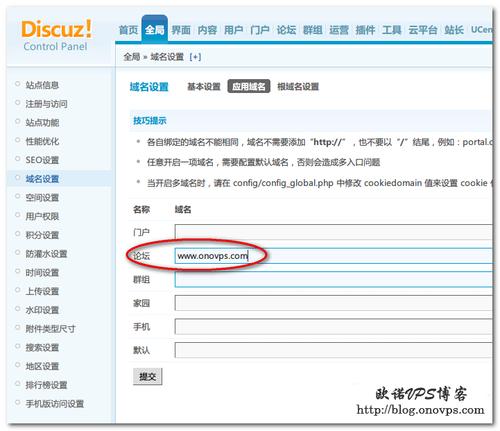The width and height of the screenshot is (500, 431).
Task: Open 附件类型尺寸 in the sidebar
Action: pos(50,329)
